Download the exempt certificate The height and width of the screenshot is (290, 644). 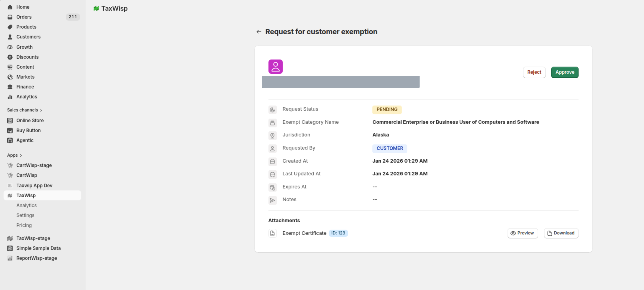pyautogui.click(x=561, y=233)
